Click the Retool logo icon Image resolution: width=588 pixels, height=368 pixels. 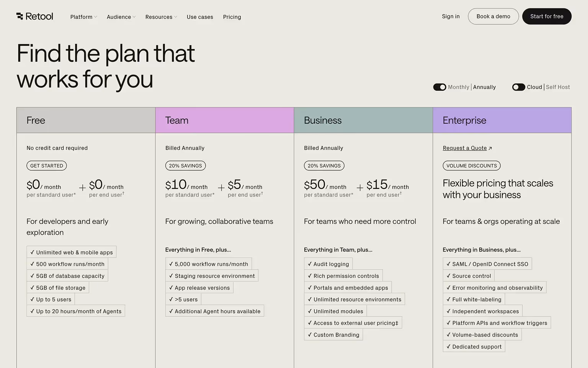click(20, 16)
